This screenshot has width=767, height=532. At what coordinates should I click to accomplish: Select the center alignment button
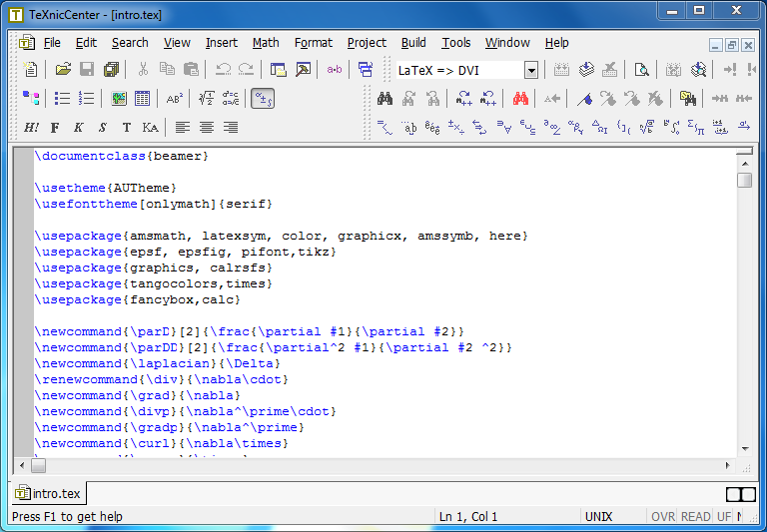207,128
